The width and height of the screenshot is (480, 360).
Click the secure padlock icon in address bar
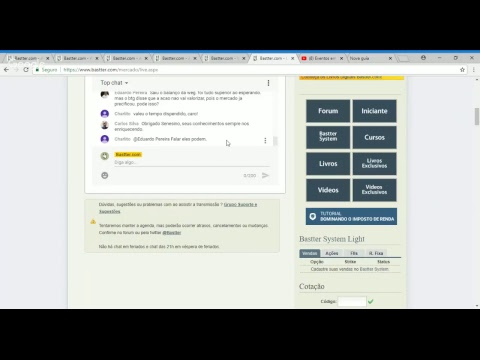[37, 70]
